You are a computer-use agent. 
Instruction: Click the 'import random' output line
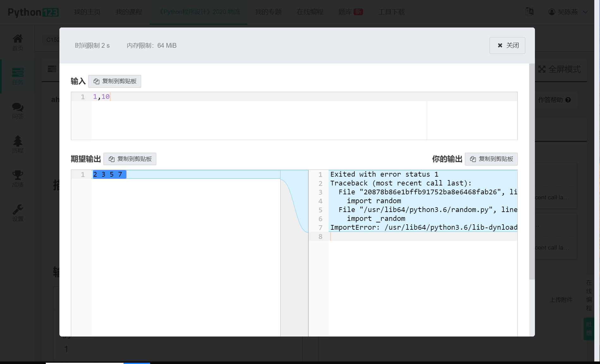374,201
